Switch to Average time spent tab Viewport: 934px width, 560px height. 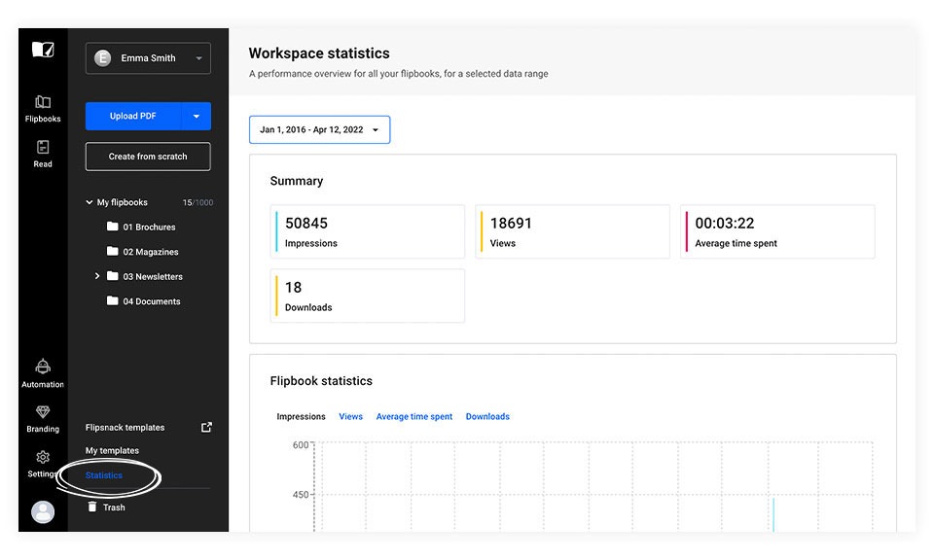[414, 416]
